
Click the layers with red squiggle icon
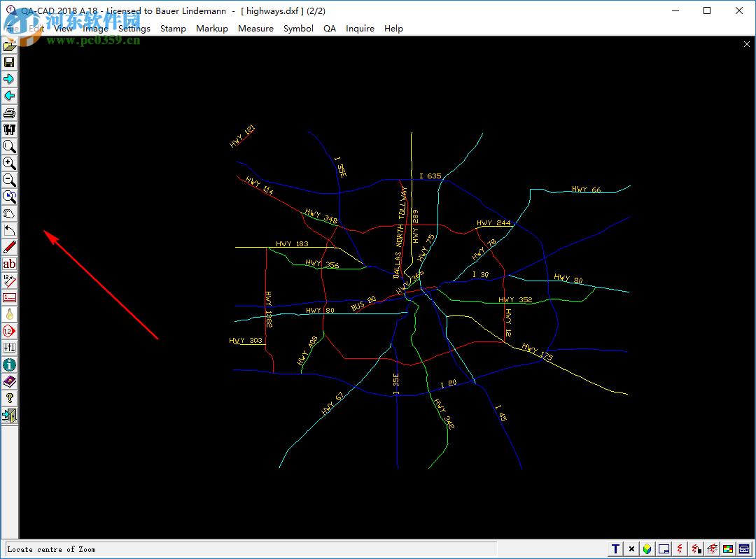[712, 549]
